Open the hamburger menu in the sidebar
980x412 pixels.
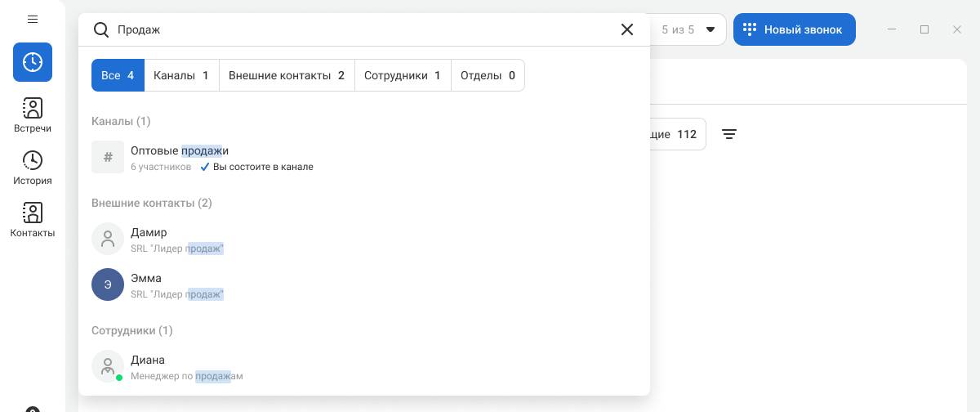33,19
